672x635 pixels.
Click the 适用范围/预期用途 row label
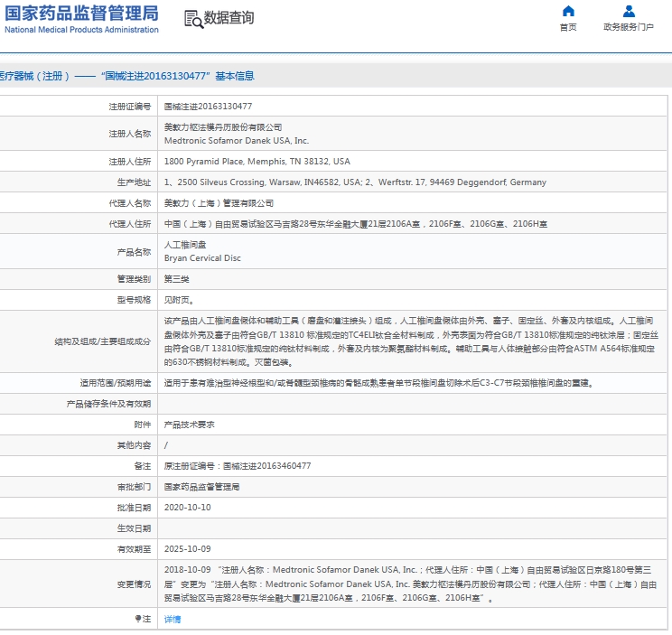tap(116, 383)
